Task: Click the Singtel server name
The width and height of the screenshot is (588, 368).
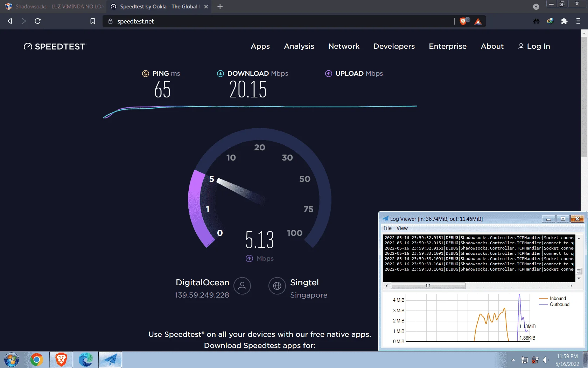Action: (304, 282)
